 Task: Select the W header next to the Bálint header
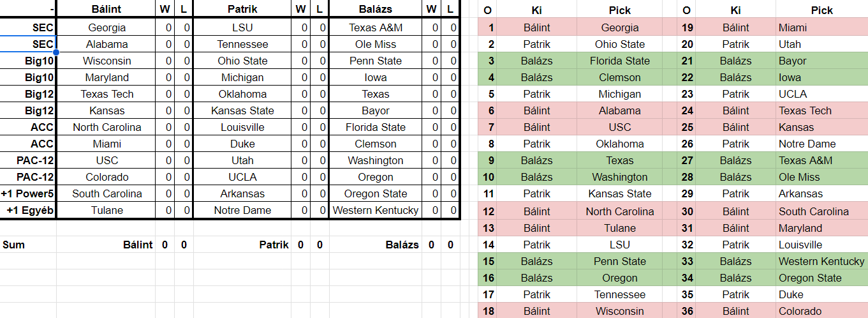(x=165, y=10)
